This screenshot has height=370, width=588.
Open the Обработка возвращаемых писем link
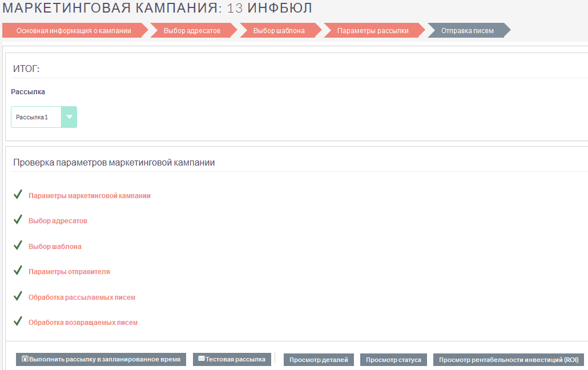click(x=83, y=323)
